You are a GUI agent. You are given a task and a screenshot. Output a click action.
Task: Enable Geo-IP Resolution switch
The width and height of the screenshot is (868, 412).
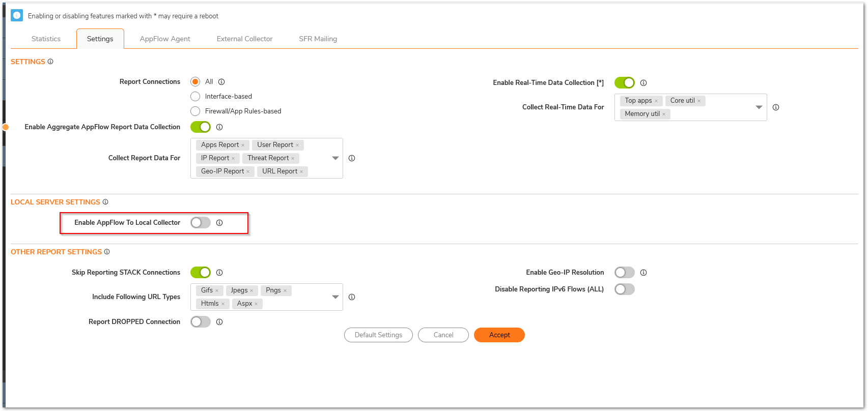point(625,273)
